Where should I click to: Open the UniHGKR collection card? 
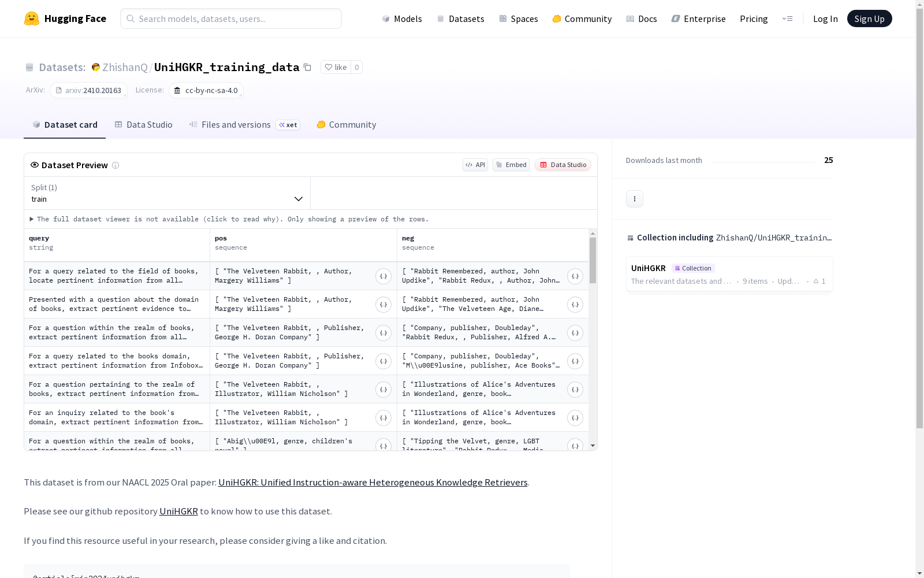(729, 275)
